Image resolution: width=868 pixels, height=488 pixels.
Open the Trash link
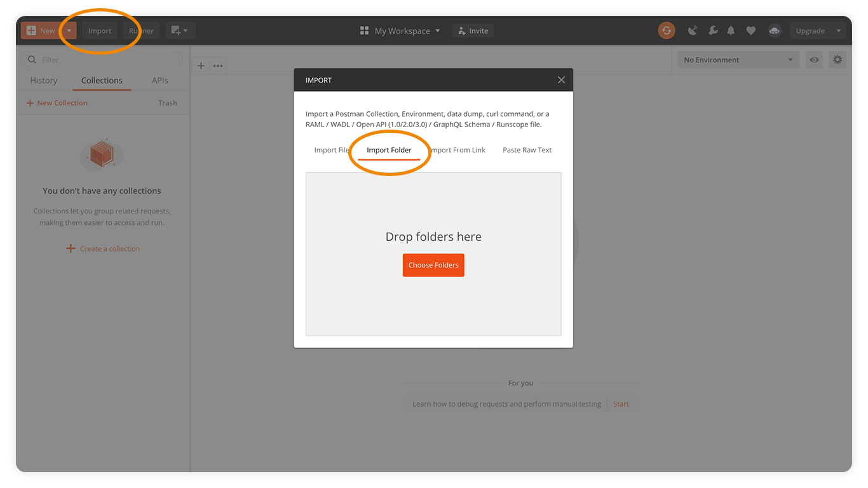[x=168, y=103]
